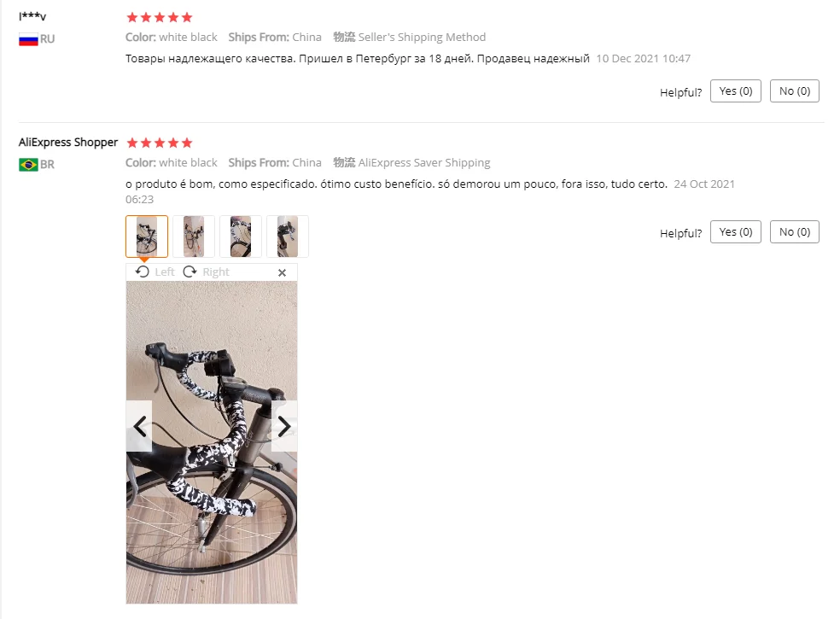This screenshot has height=619, width=840.
Task: Show the previous review photo
Action: tap(139, 426)
